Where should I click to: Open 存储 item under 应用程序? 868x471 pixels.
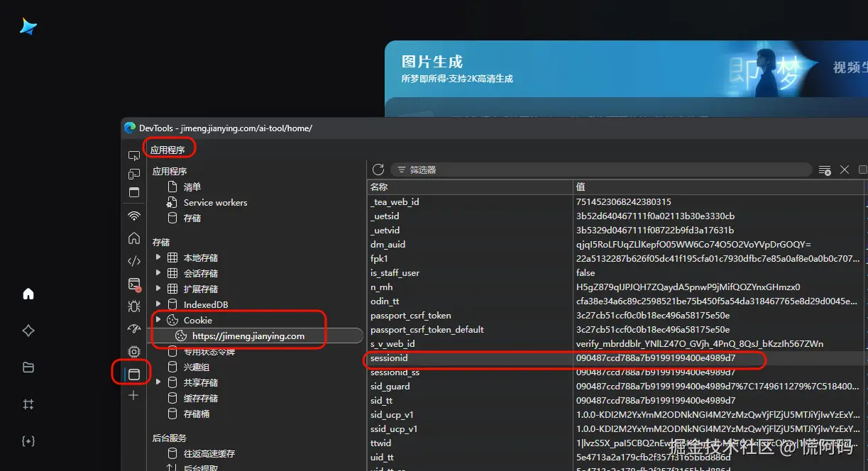click(192, 218)
